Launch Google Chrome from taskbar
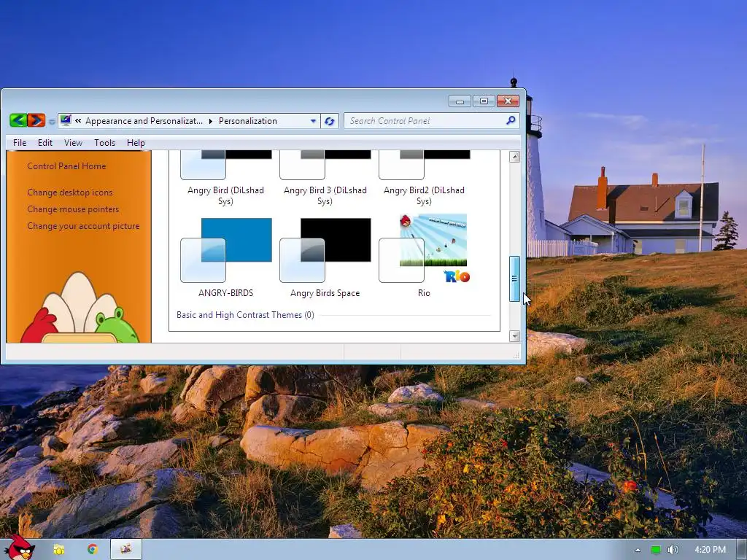 pyautogui.click(x=93, y=549)
